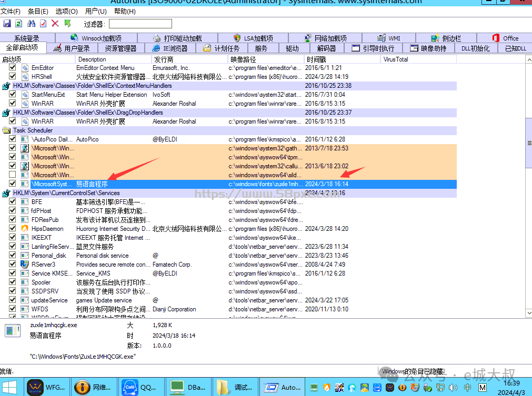Viewport: 532px width, 396px height.
Task: Click the binoculars Find icon
Action: pos(31,23)
